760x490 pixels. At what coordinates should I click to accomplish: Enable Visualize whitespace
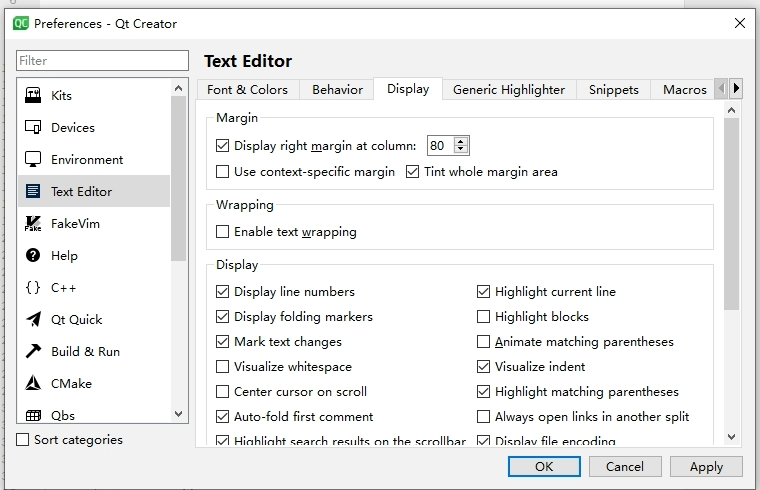click(222, 366)
